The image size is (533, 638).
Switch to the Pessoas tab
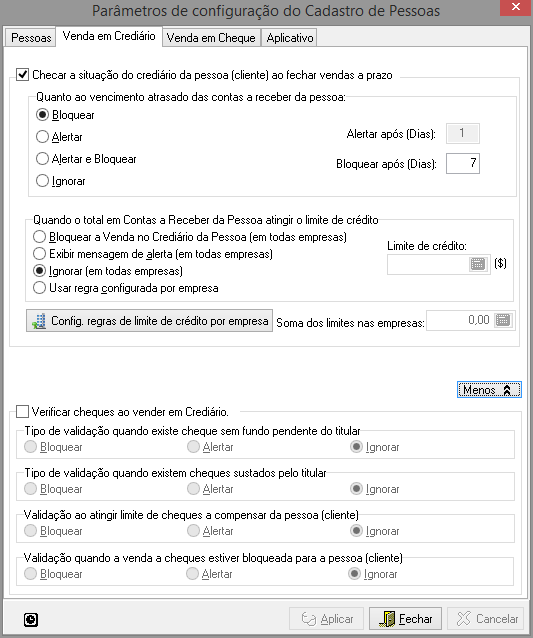coord(31,38)
